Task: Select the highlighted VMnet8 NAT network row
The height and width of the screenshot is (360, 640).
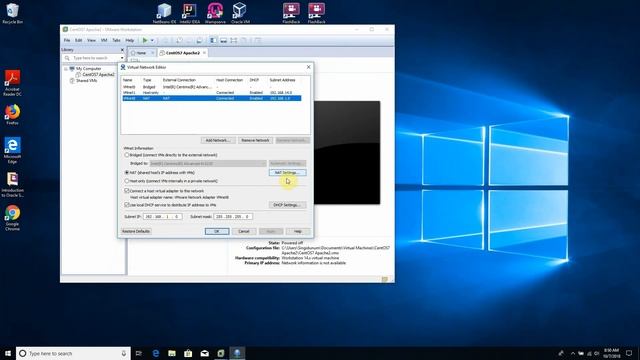Action: pyautogui.click(x=211, y=98)
